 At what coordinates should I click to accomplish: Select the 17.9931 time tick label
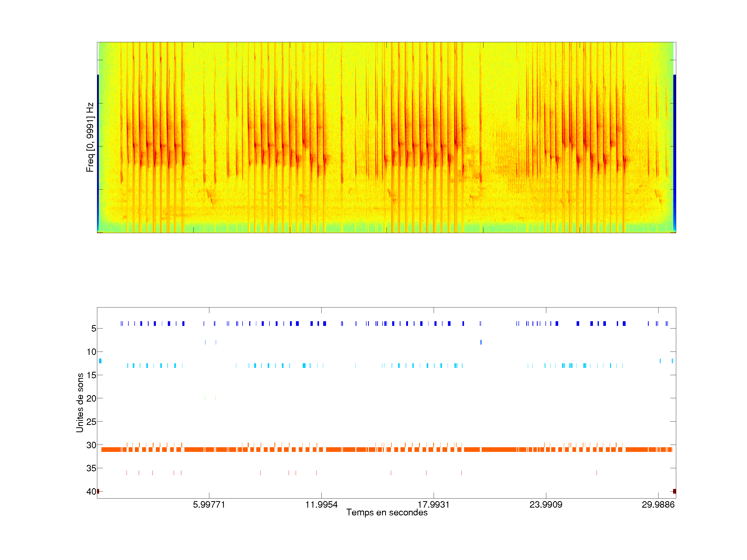point(433,505)
